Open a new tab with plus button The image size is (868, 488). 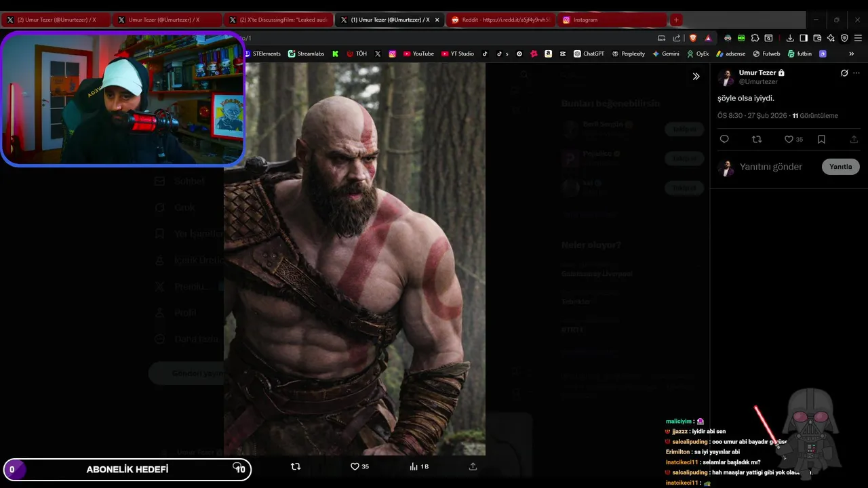(x=676, y=20)
